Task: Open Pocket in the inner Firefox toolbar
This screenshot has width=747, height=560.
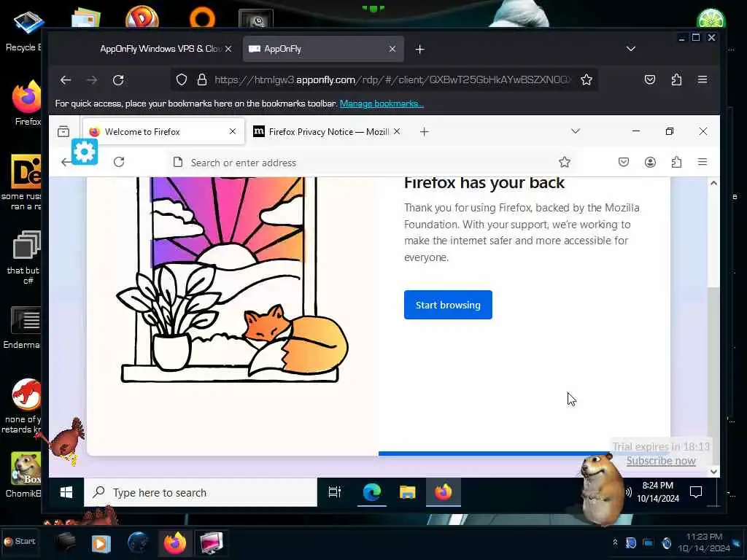Action: coord(624,163)
